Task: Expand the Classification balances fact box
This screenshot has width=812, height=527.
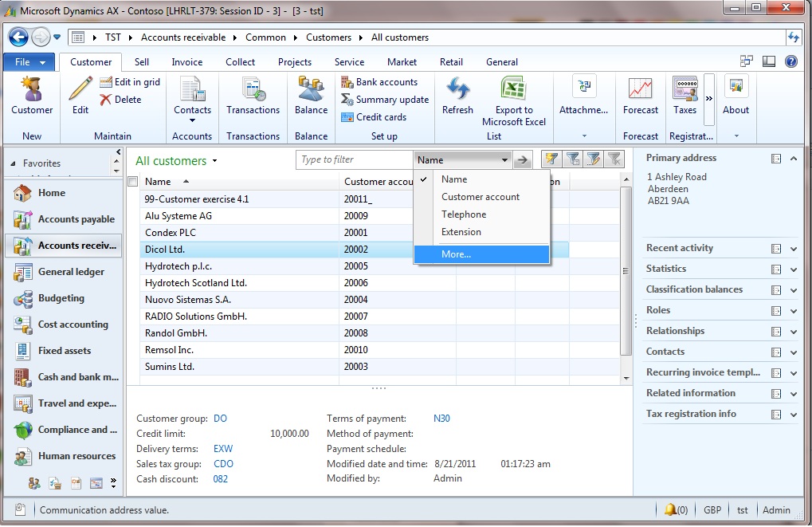Action: [794, 290]
